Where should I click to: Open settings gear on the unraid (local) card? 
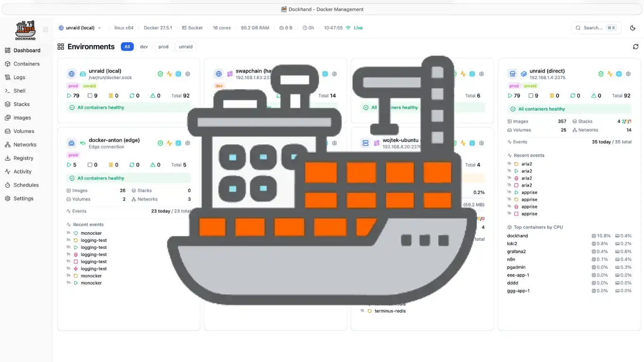click(x=188, y=74)
